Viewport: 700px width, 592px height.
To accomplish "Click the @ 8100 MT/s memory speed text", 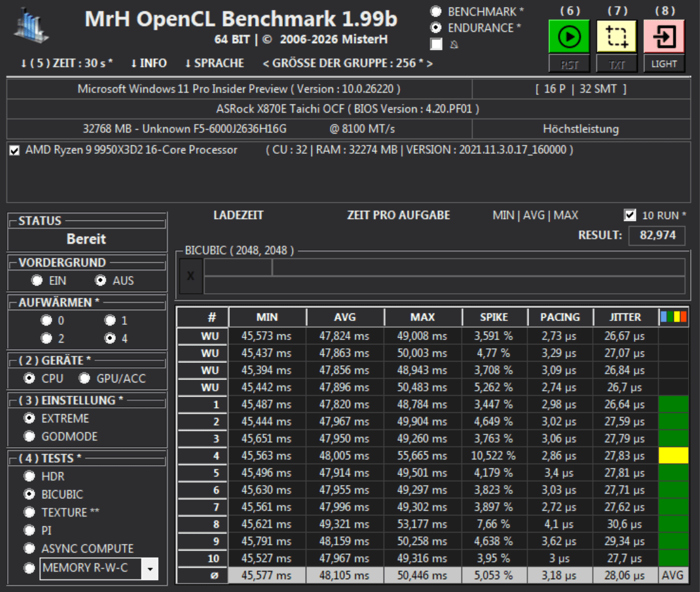I will pyautogui.click(x=362, y=129).
